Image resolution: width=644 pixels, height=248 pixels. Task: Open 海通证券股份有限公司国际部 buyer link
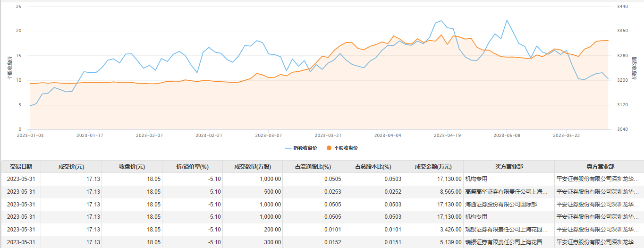point(501,204)
